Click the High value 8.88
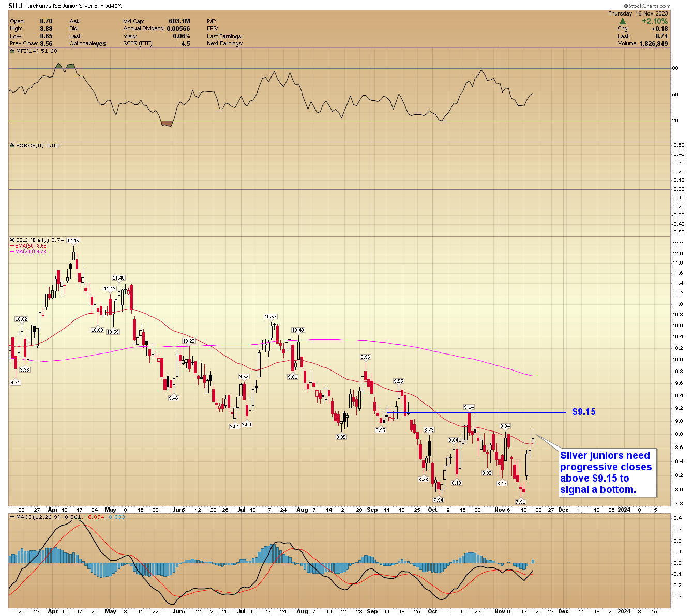The height and width of the screenshot is (616, 693). pyautogui.click(x=46, y=29)
